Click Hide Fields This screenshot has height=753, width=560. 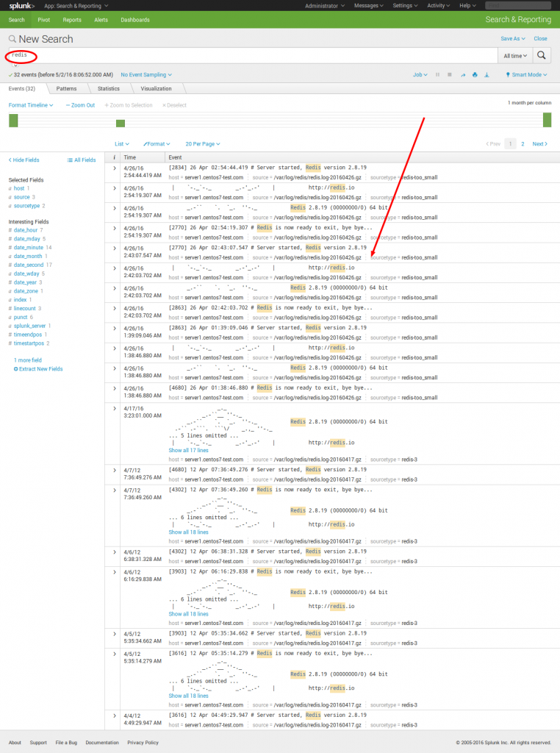click(x=24, y=160)
